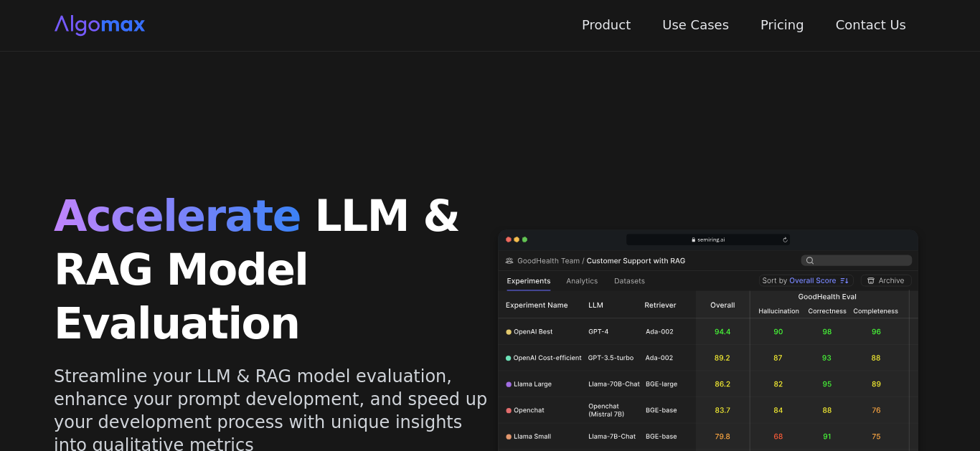980x451 pixels.
Task: Select the Llama Large experiment
Action: 532,384
